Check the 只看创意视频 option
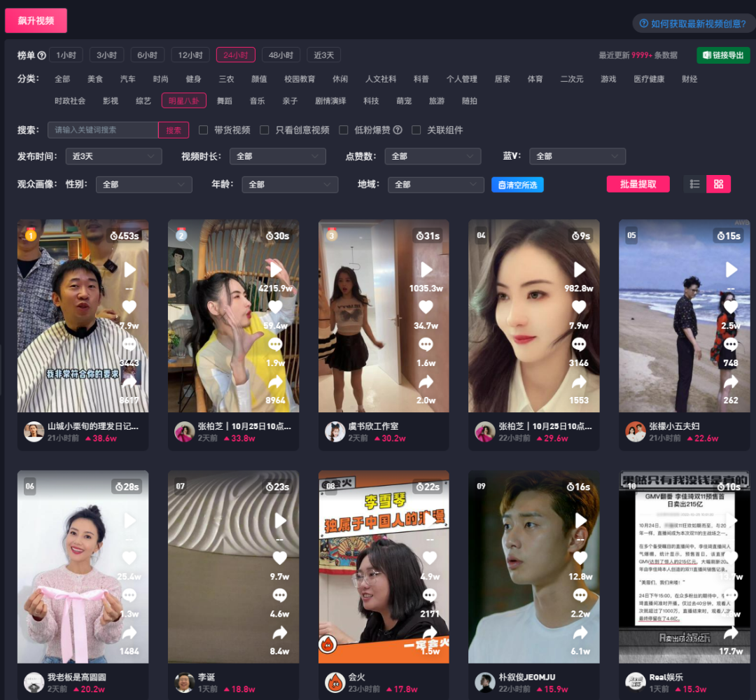The image size is (756, 700). (265, 130)
